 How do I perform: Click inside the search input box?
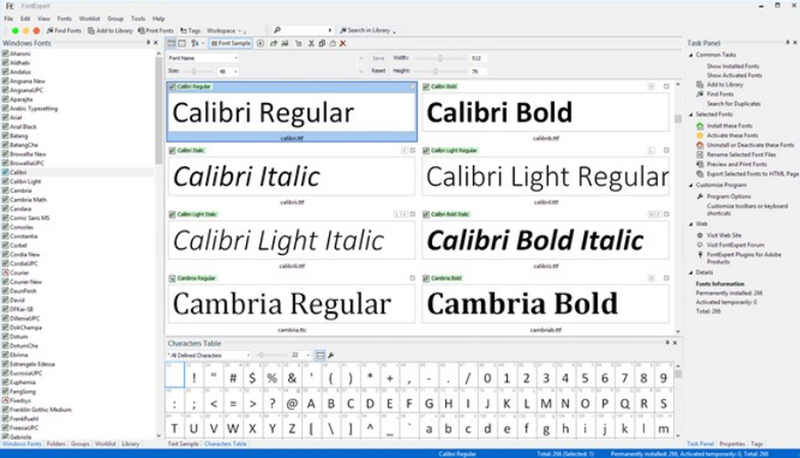[x=302, y=31]
